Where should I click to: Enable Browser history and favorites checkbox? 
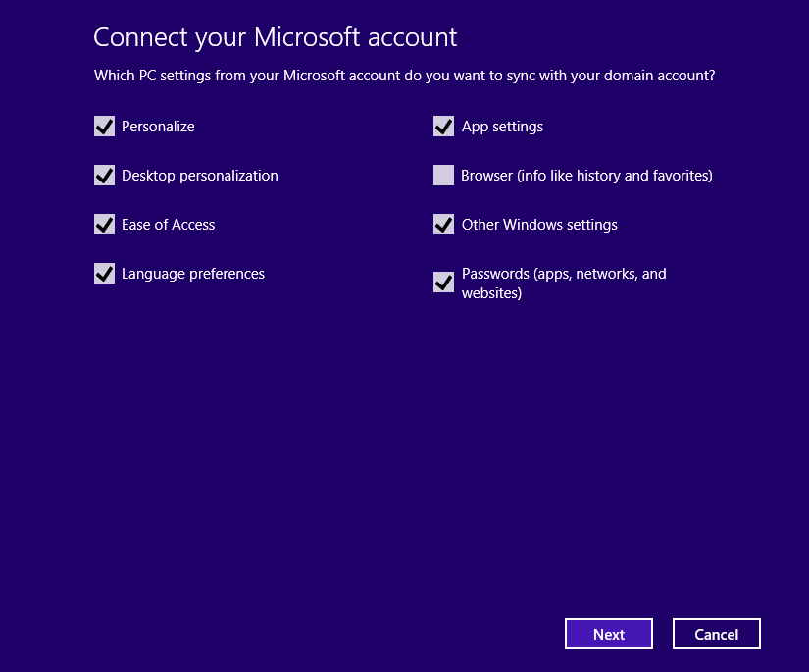[443, 176]
